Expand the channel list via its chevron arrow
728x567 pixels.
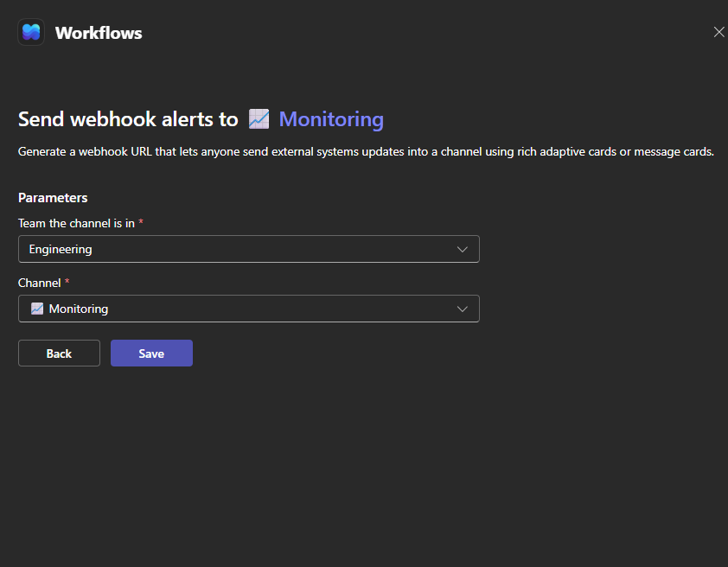(462, 309)
